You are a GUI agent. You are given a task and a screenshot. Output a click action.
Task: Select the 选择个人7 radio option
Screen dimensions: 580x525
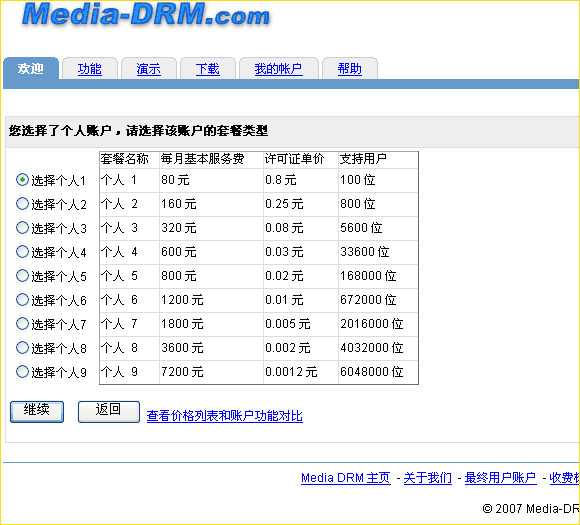(x=22, y=324)
